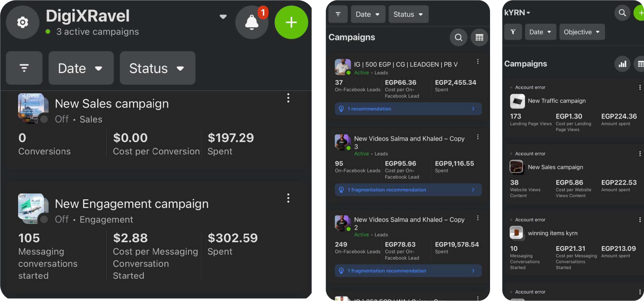The width and height of the screenshot is (644, 301).
Task: Click funnel filter icon in kYRN panel
Action: click(513, 32)
